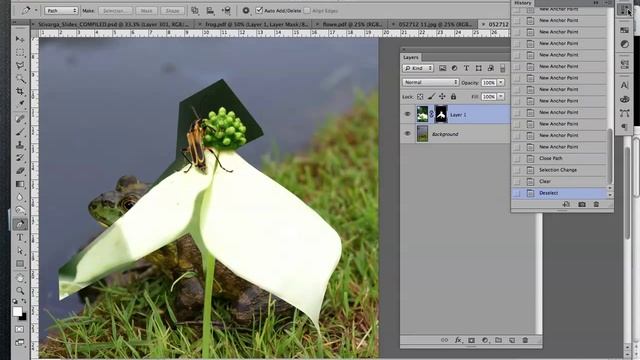The height and width of the screenshot is (360, 640).
Task: Filter layers by pixel layers
Action: tap(442, 68)
